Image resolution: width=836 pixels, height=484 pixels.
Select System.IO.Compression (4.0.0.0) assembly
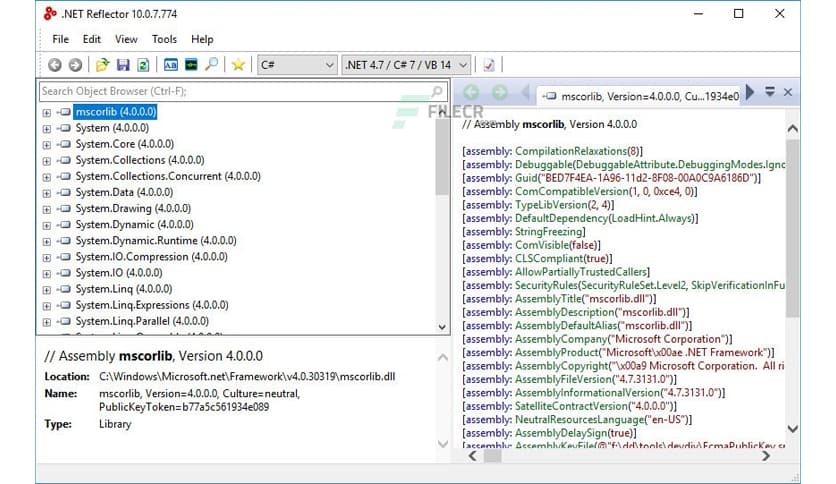coord(151,256)
